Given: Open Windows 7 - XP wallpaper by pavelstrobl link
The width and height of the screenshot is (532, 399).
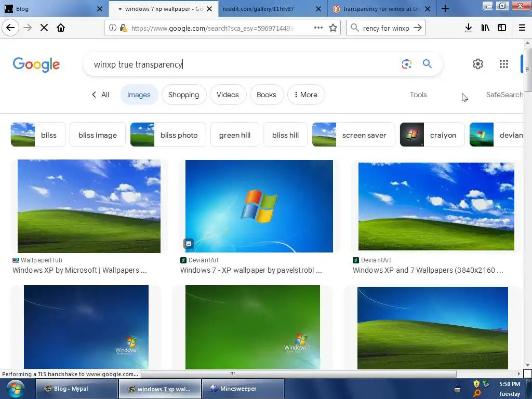Looking at the screenshot, I should [x=251, y=270].
